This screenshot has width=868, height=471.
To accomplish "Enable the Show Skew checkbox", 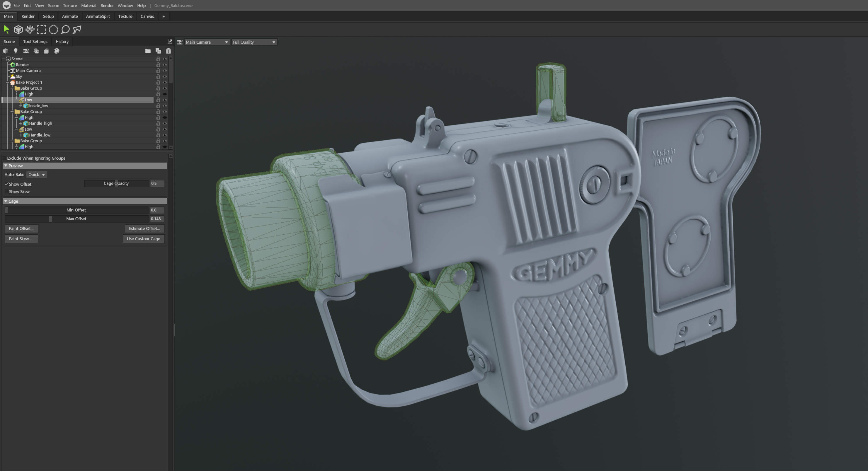I will click(x=6, y=191).
